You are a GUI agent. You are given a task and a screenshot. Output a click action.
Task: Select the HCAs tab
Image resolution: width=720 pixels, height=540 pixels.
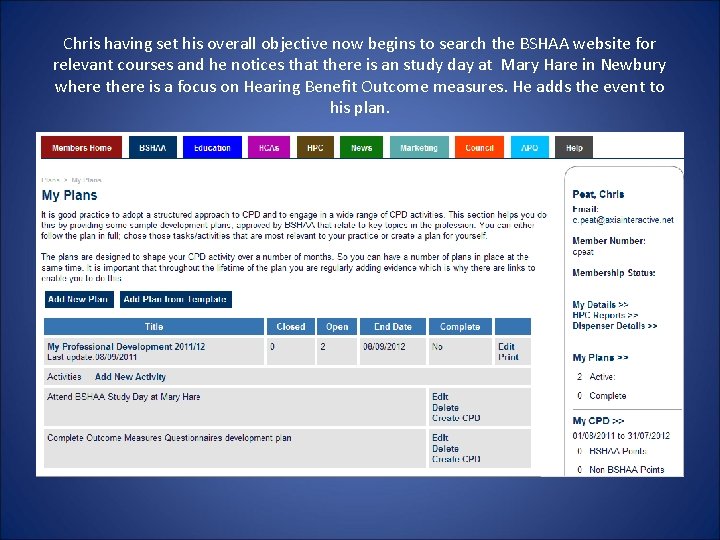tap(269, 147)
